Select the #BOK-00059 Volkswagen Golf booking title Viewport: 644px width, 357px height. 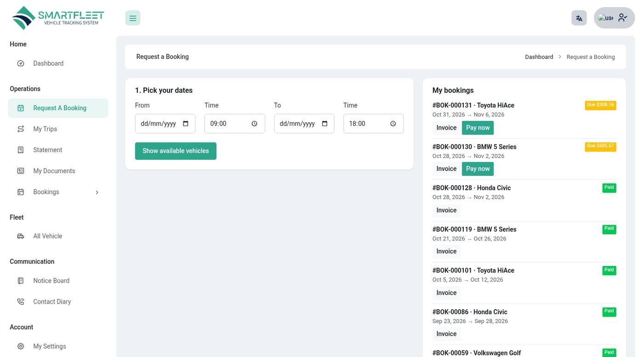click(477, 353)
